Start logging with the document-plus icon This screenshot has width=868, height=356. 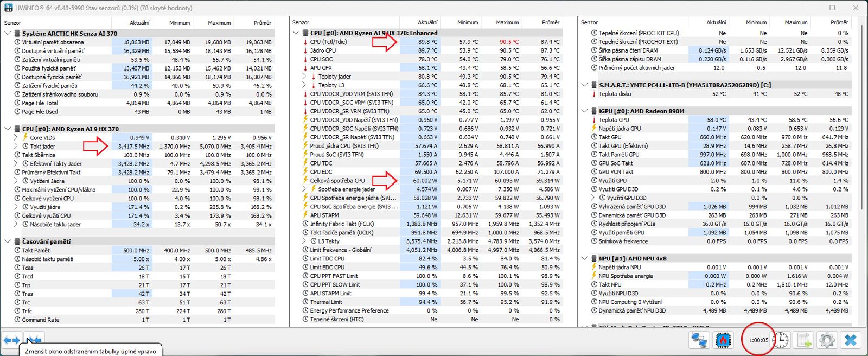click(803, 340)
